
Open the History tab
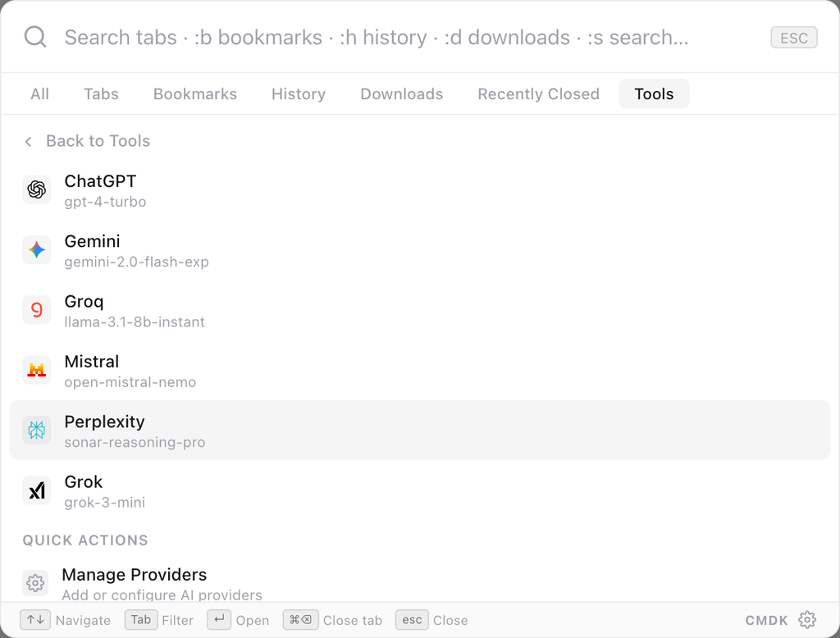299,93
